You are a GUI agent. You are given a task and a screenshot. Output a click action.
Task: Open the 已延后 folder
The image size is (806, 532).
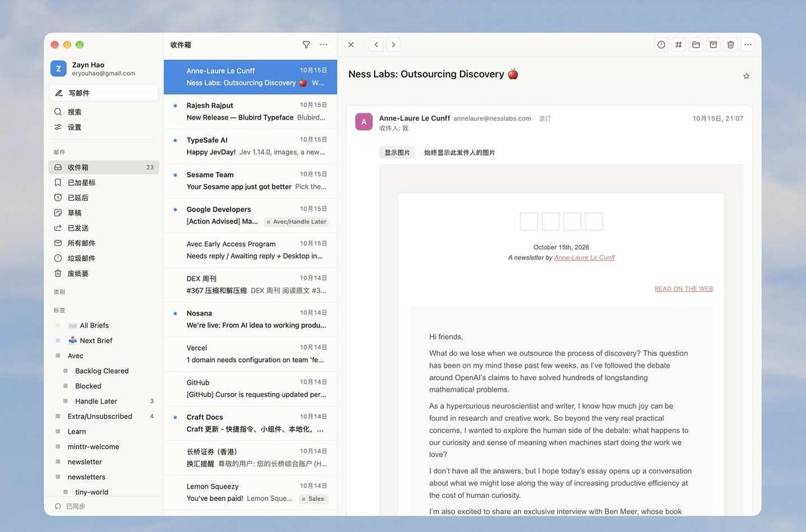coord(104,198)
